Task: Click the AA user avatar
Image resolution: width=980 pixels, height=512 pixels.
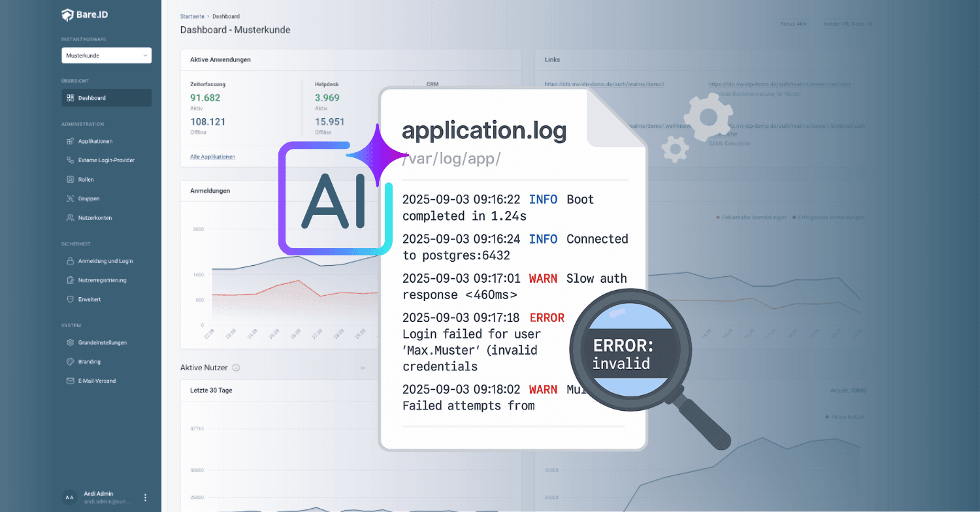Action: click(x=69, y=498)
